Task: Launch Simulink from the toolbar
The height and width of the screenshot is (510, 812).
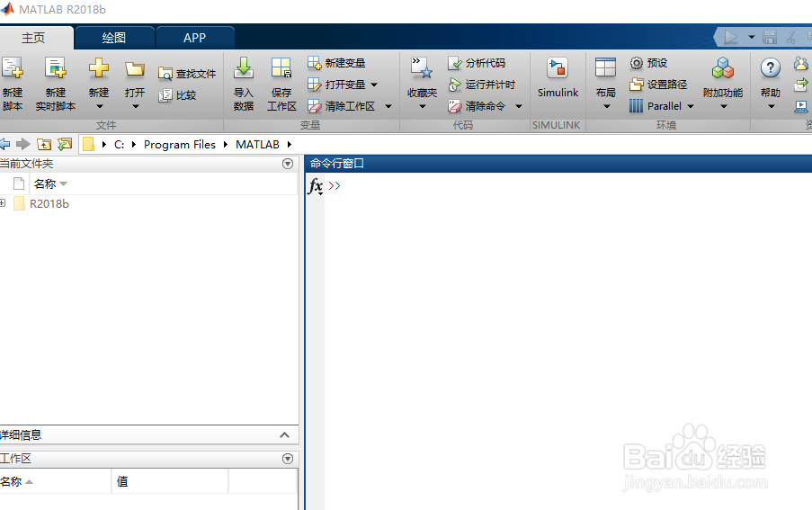Action: coord(558,77)
